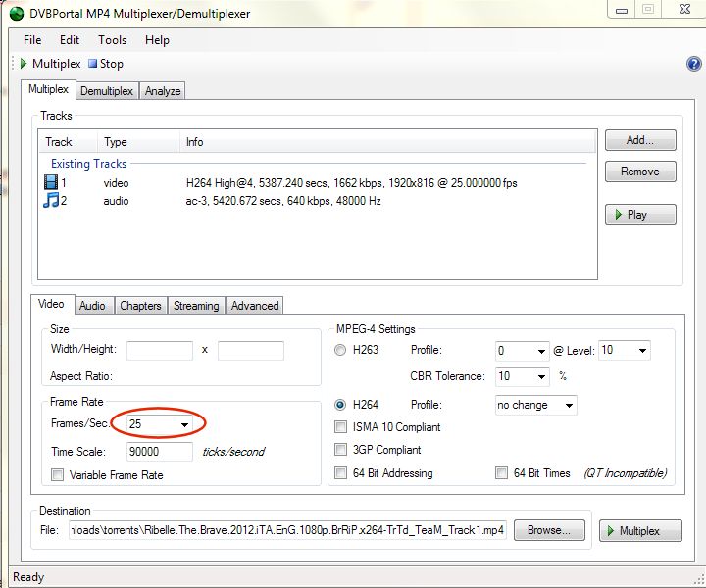This screenshot has width=706, height=588.
Task: Click the bottom Multiplex button
Action: click(640, 531)
